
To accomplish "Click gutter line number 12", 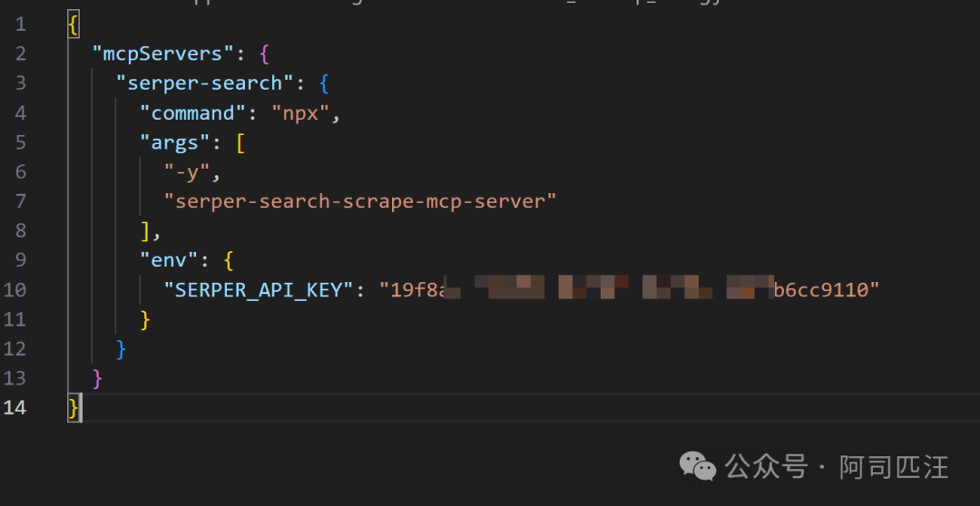I will pos(15,348).
